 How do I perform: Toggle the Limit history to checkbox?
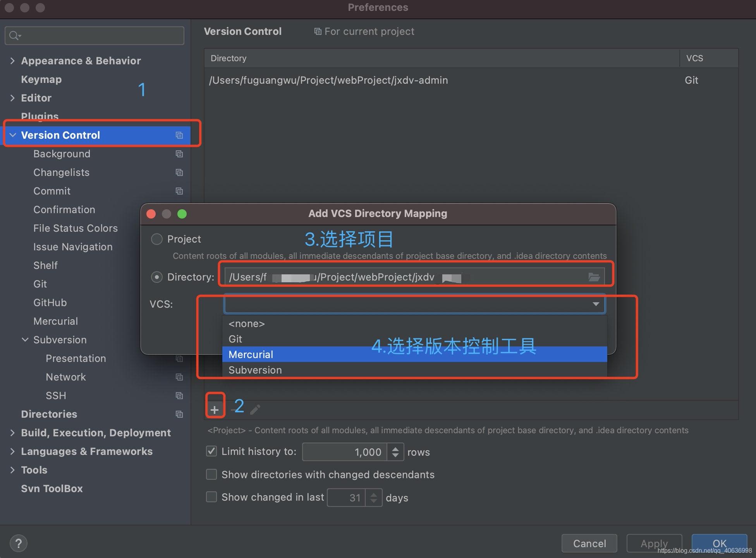click(x=211, y=451)
